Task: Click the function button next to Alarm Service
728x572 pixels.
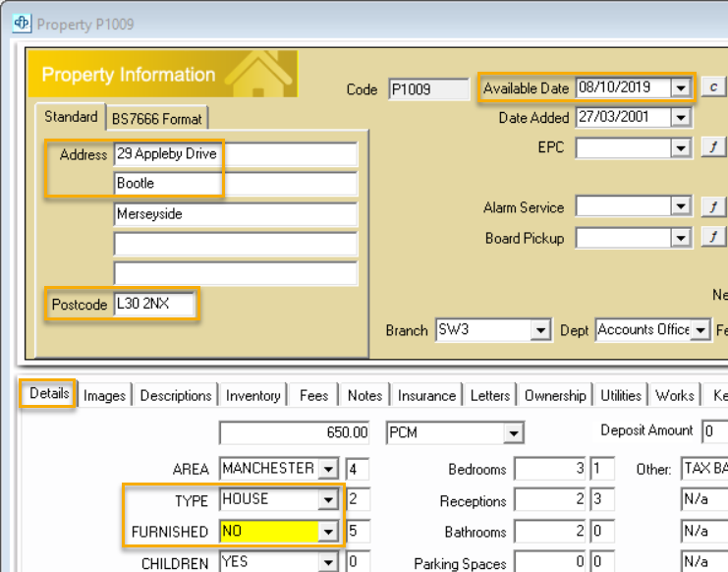Action: pyautogui.click(x=713, y=206)
